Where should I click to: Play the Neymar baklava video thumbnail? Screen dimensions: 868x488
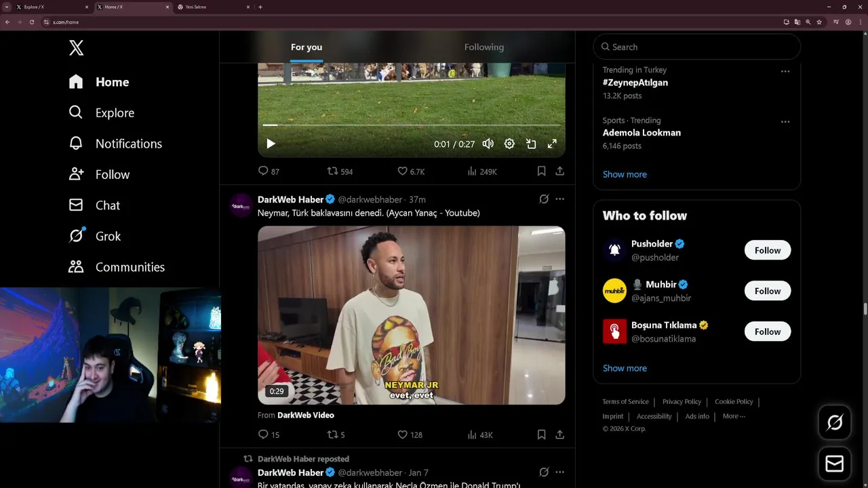click(411, 315)
